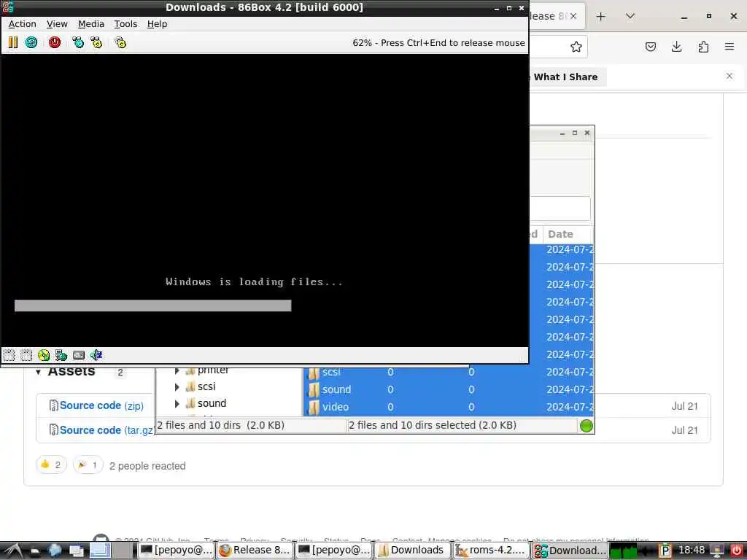Switch to first pepoyo terminal taskbar entry
This screenshot has width=747, height=560.
(177, 551)
